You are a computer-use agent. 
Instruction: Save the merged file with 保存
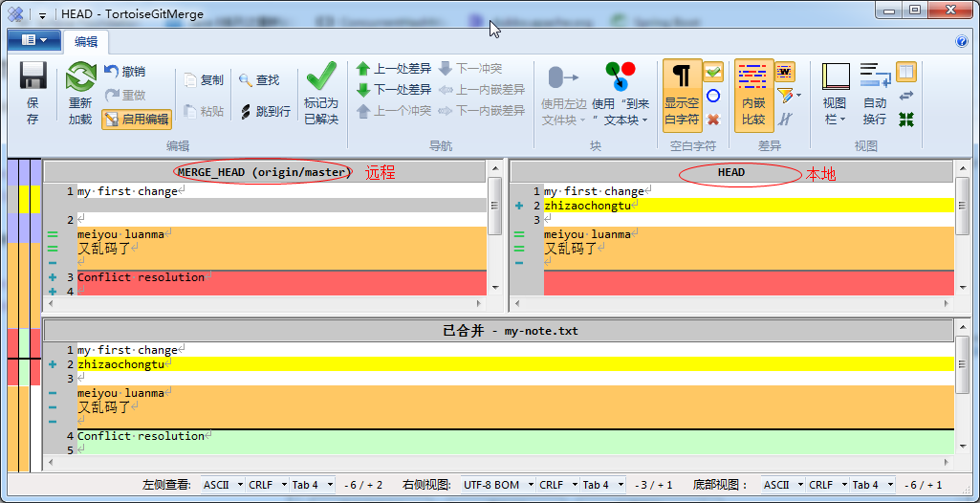point(33,94)
